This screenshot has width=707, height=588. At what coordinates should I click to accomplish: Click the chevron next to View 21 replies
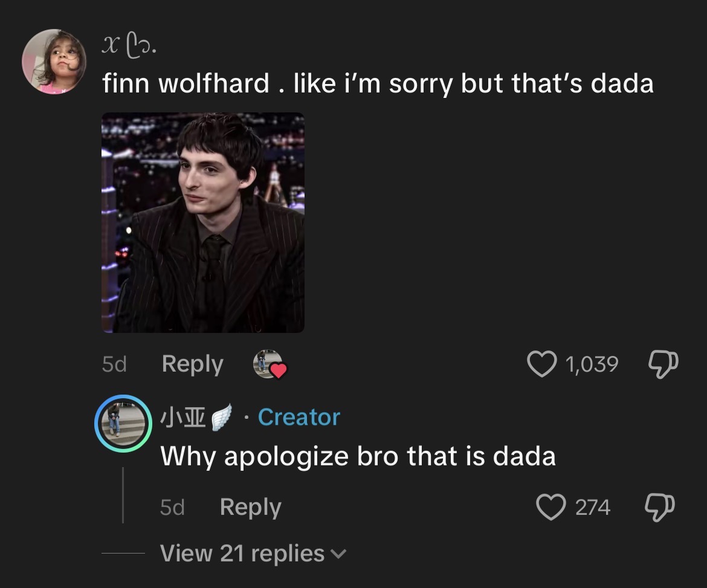point(338,554)
